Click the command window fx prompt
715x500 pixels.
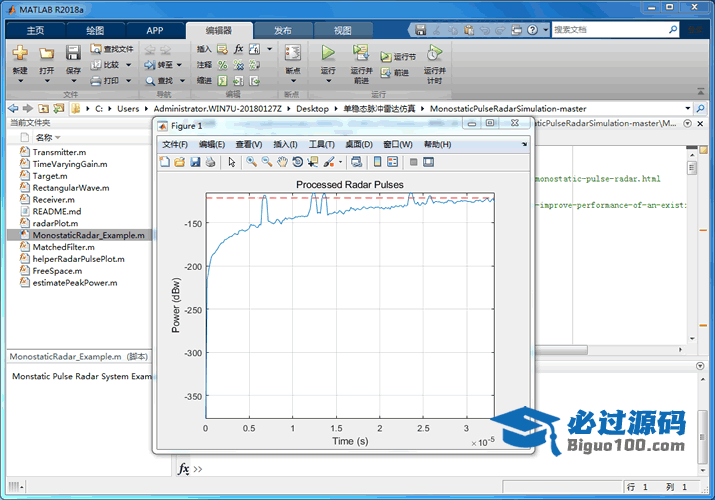(184, 469)
